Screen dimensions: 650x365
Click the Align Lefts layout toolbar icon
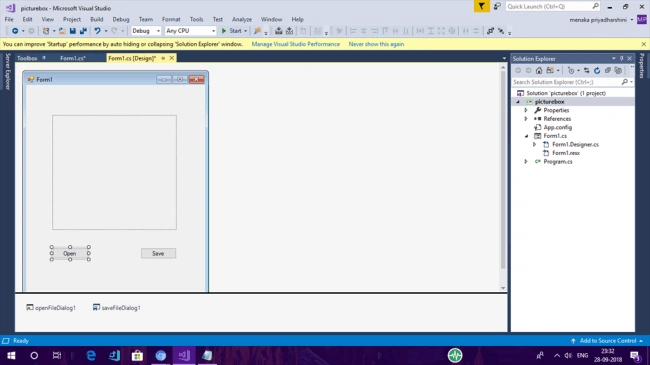tap(353, 31)
